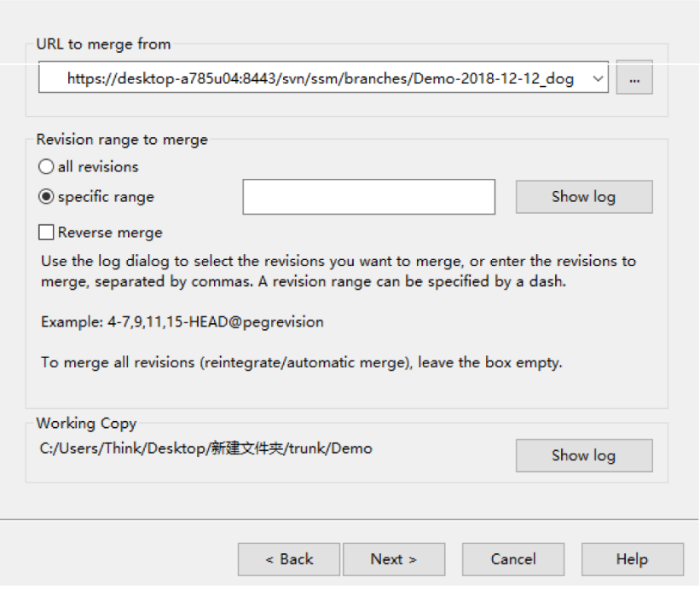700x595 pixels.
Task: Click the merge URL text in the combo box
Action: [x=320, y=78]
